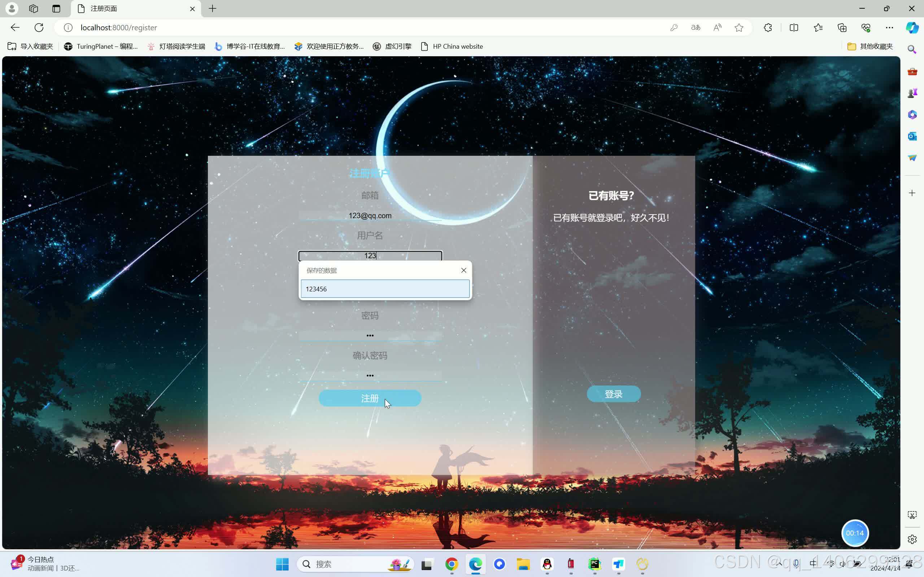Click the password manager key icon
Screen dimensions: 924x577
point(674,27)
